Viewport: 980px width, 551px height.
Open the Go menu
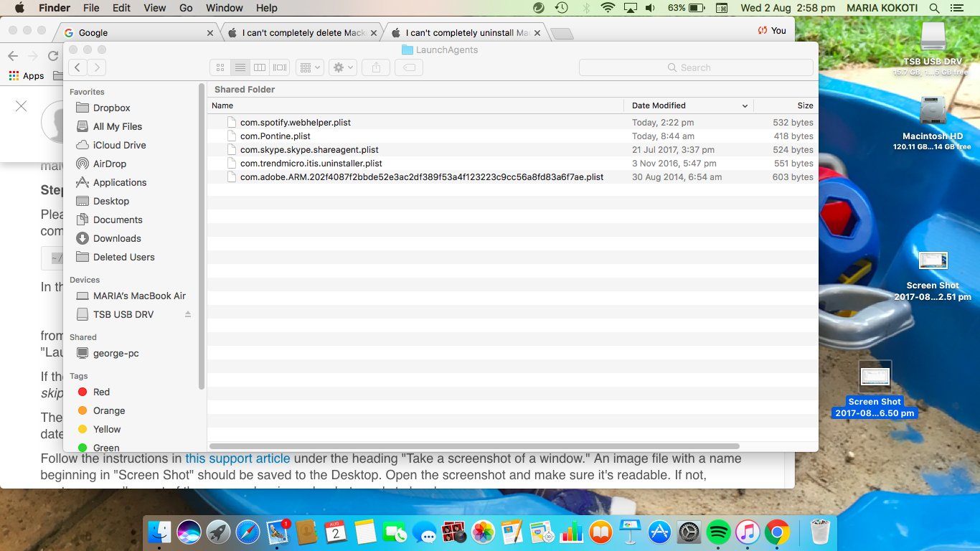186,8
